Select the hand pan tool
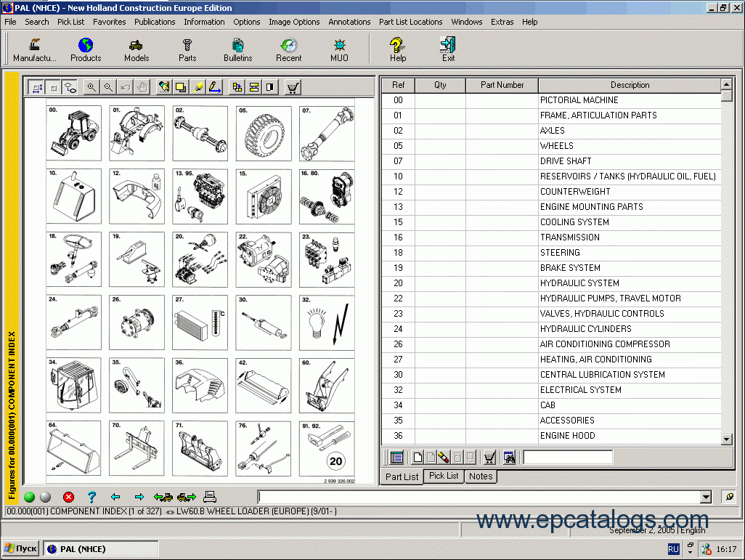745x560 pixels. pos(142,87)
